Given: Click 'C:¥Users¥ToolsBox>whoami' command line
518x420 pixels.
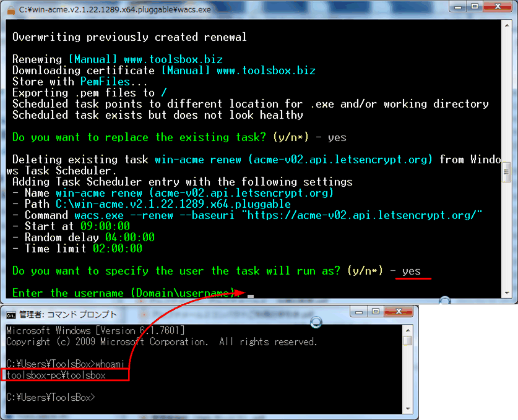Looking at the screenshot, I should (65, 364).
